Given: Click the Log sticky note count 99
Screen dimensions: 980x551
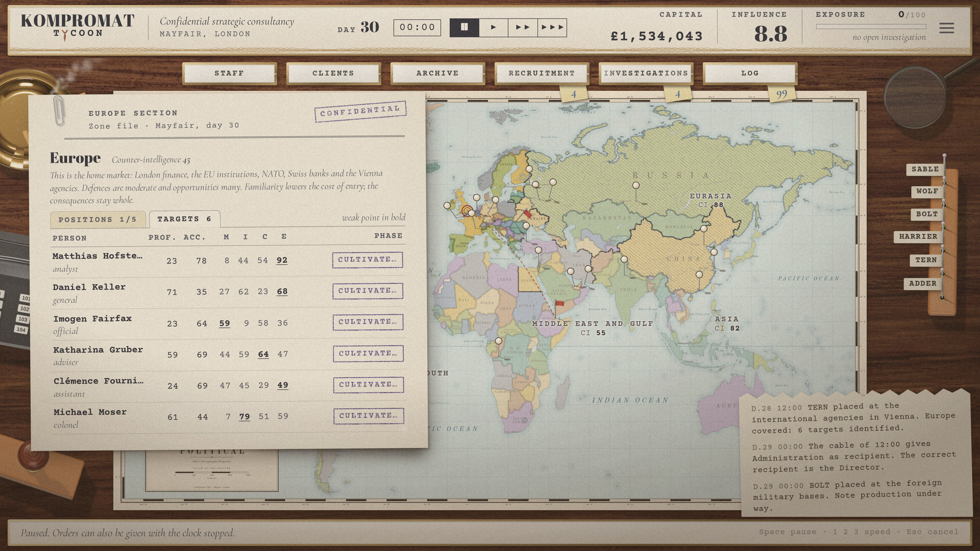Looking at the screenshot, I should [x=781, y=94].
